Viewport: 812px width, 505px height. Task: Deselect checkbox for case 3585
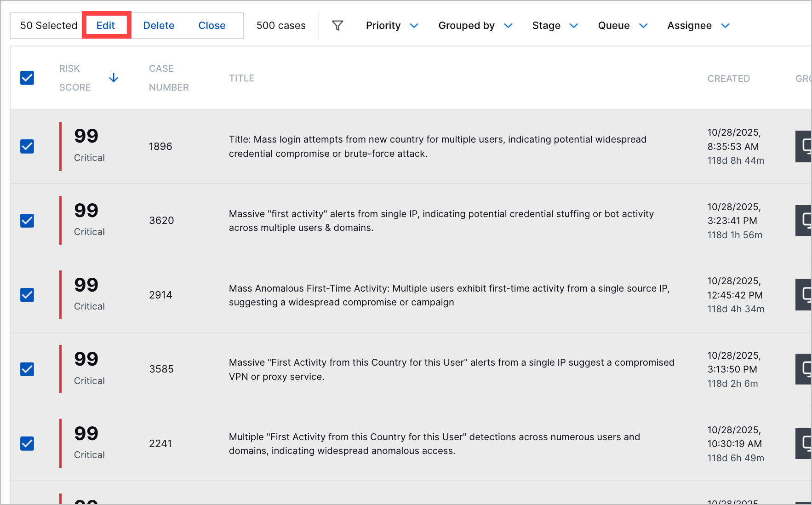pyautogui.click(x=27, y=369)
